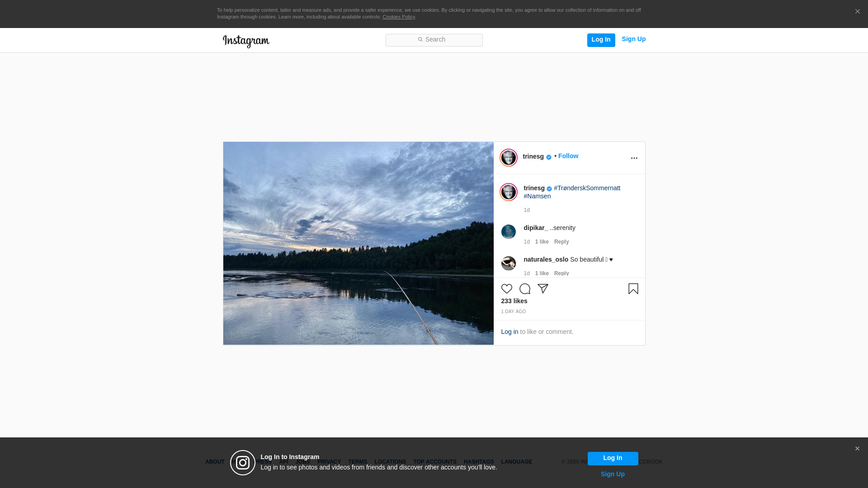Click Sign Up link in header
The height and width of the screenshot is (488, 868).
point(633,39)
